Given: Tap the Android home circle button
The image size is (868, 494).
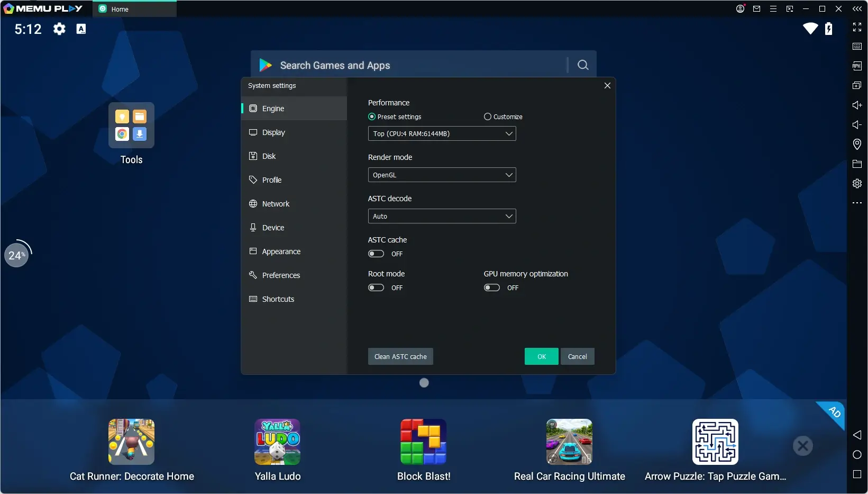Looking at the screenshot, I should click(x=857, y=455).
